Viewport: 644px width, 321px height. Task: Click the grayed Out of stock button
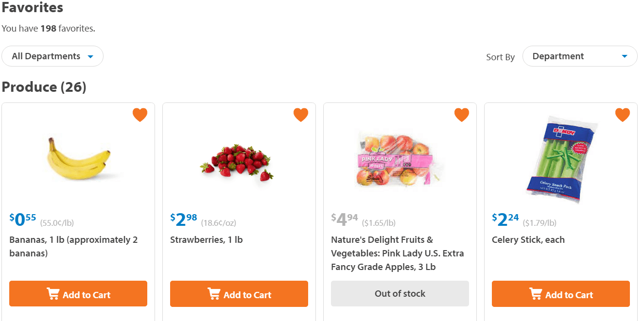tap(400, 293)
